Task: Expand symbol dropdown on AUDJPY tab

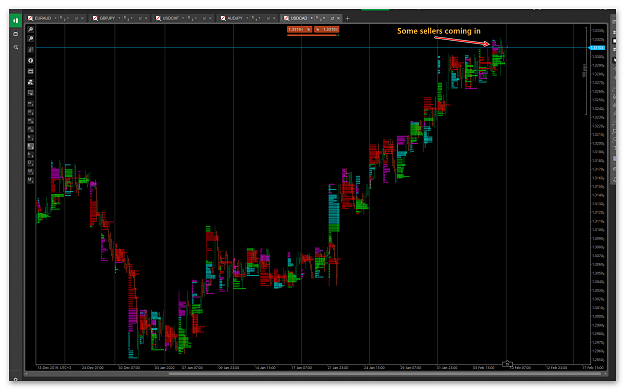Action: click(x=247, y=18)
